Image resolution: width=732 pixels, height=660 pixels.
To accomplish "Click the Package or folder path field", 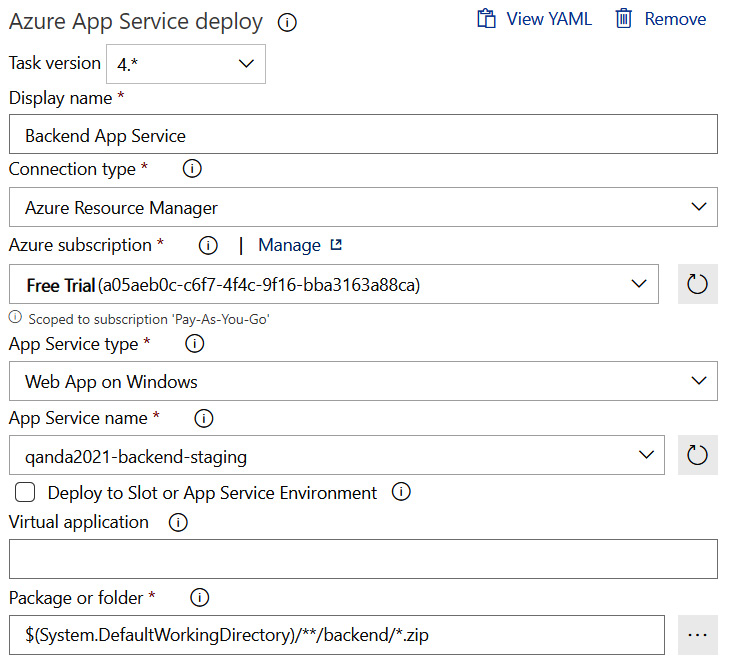I will pos(337,635).
